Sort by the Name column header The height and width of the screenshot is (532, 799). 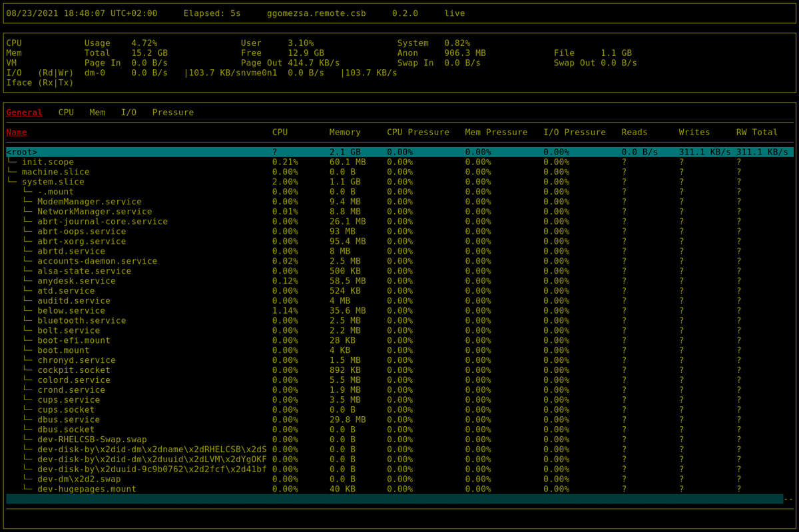tap(17, 133)
